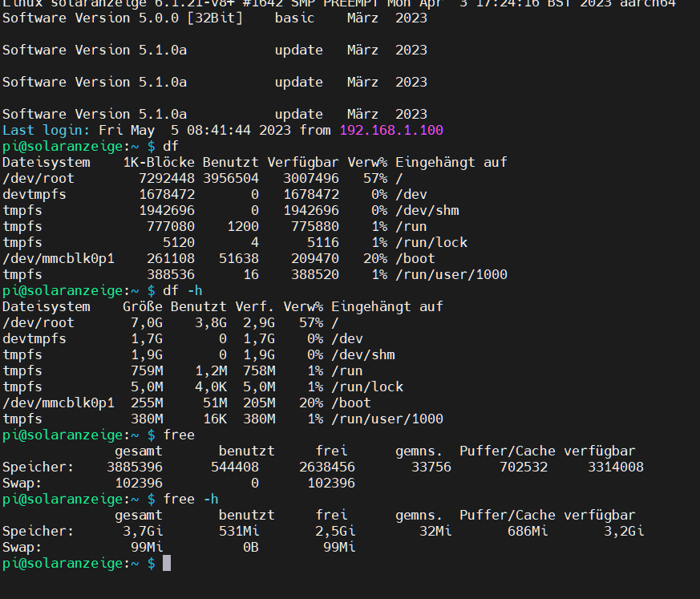700x599 pixels.
Task: Click the 759M size of /run tmpfs
Action: click(x=147, y=370)
